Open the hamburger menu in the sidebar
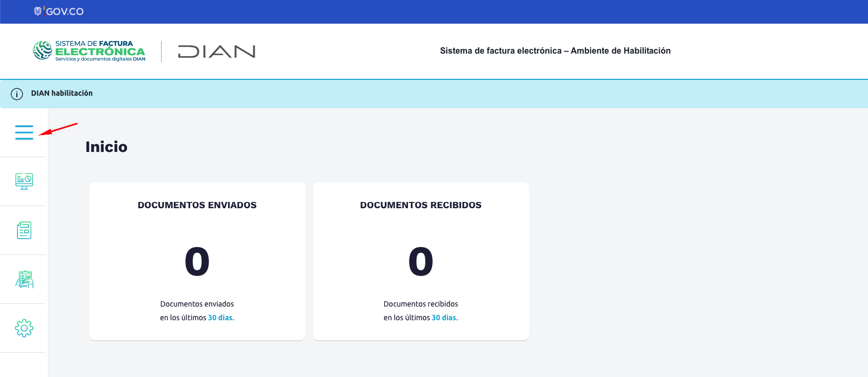Image resolution: width=868 pixels, height=377 pixels. 24,133
